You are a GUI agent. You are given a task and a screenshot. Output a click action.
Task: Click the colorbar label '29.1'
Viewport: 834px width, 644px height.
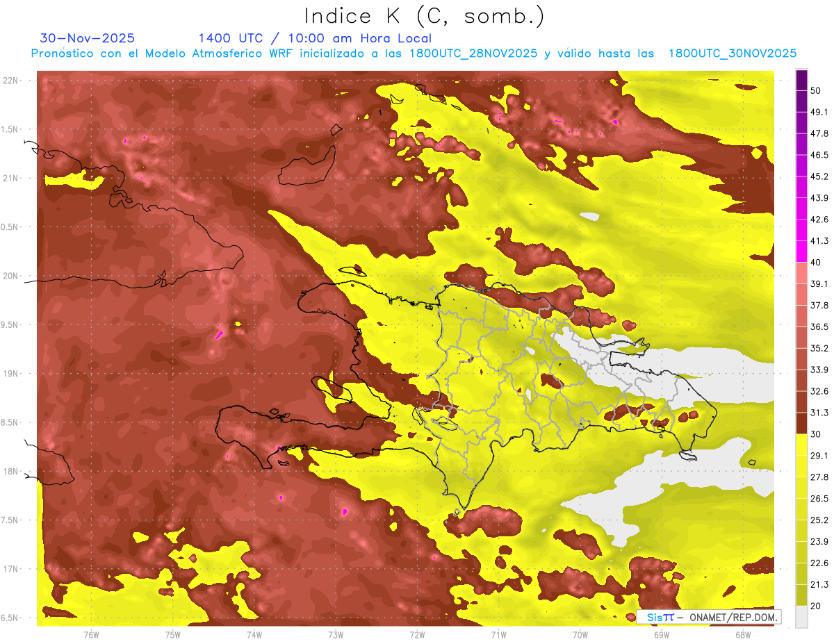point(819,455)
